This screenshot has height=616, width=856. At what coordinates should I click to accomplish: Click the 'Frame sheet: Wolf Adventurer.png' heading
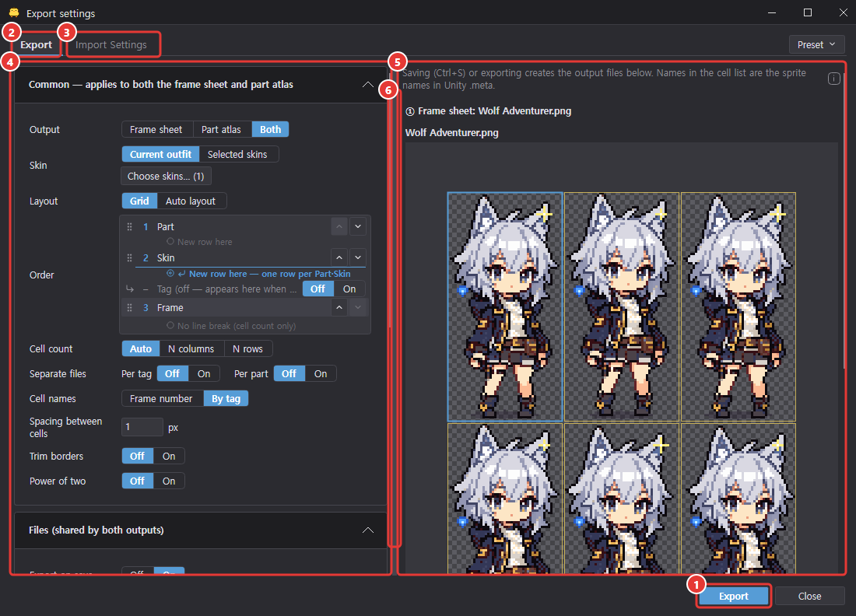489,110
